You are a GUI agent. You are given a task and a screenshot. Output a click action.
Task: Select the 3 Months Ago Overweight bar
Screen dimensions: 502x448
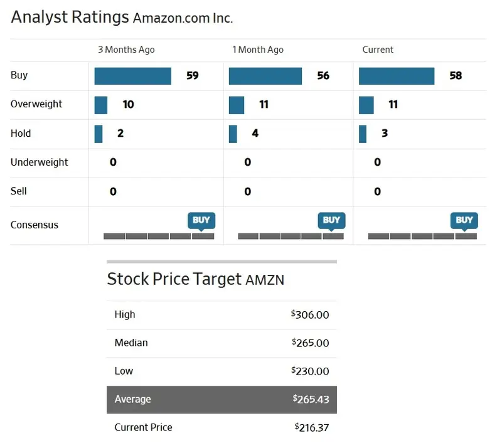point(101,105)
